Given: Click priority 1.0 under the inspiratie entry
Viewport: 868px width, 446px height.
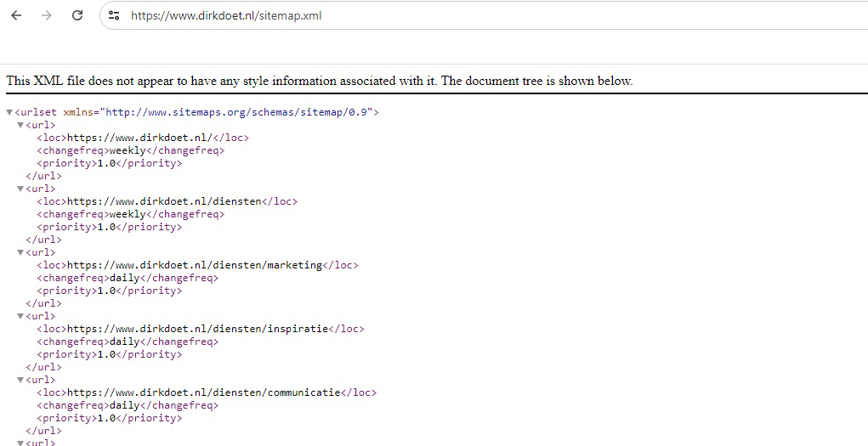Looking at the screenshot, I should point(106,354).
